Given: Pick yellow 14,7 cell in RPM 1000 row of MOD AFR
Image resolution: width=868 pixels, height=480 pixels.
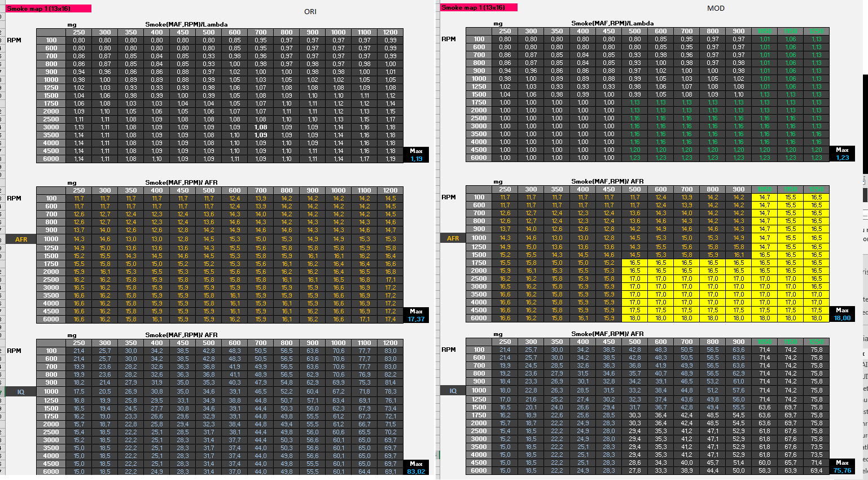Looking at the screenshot, I should tap(764, 238).
